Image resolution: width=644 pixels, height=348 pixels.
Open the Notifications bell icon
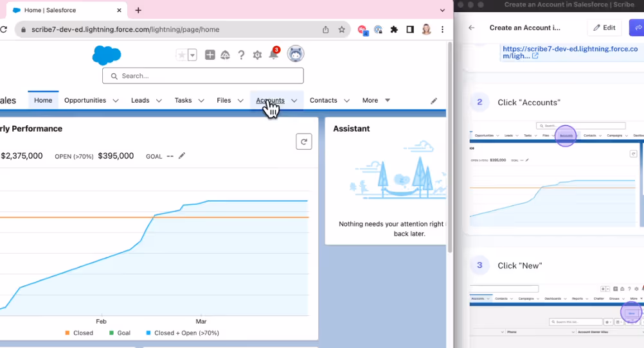274,54
